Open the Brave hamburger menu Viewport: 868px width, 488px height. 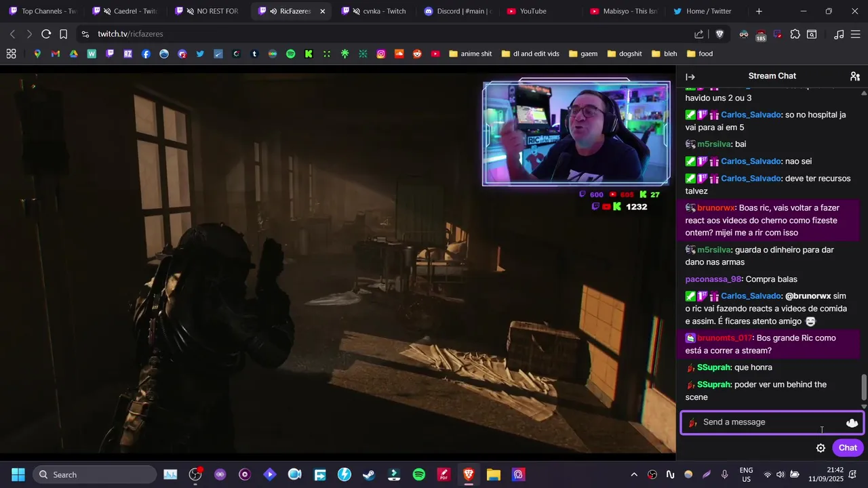click(856, 34)
